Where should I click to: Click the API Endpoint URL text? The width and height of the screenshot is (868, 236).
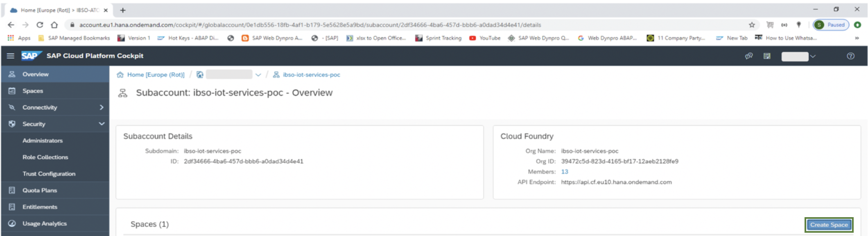point(616,182)
